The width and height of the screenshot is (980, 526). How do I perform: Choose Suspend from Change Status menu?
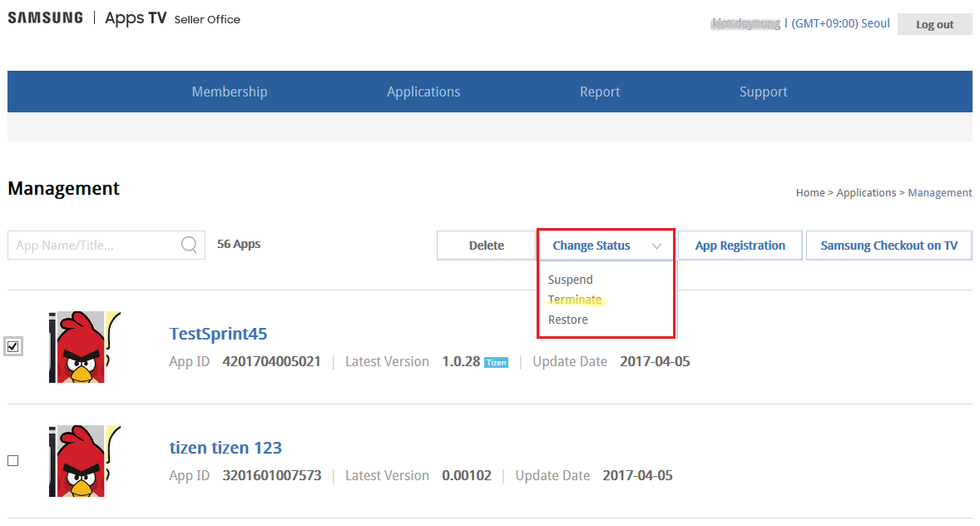(x=570, y=280)
